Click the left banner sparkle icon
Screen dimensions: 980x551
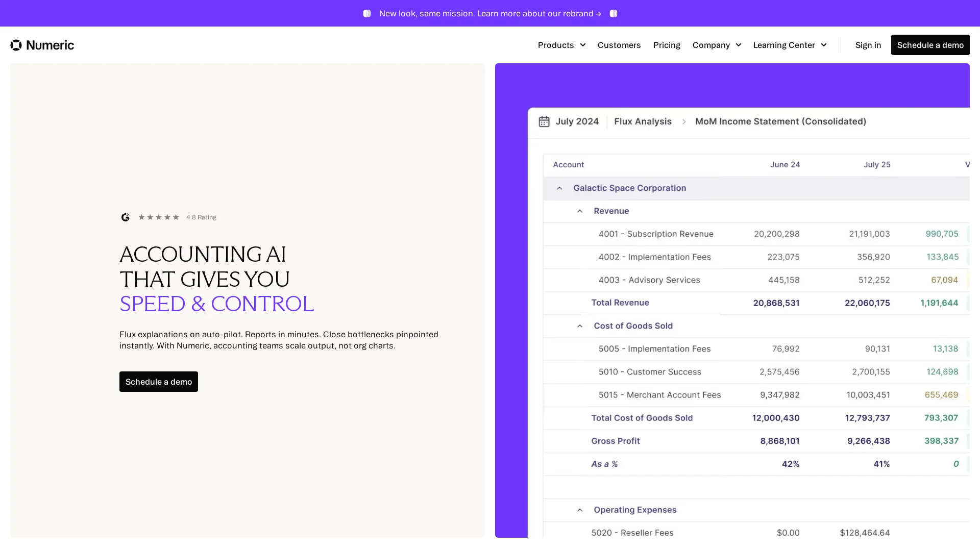pyautogui.click(x=367, y=14)
